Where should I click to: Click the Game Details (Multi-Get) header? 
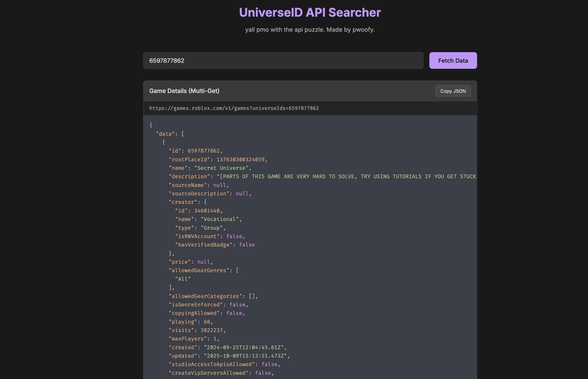[x=184, y=91]
